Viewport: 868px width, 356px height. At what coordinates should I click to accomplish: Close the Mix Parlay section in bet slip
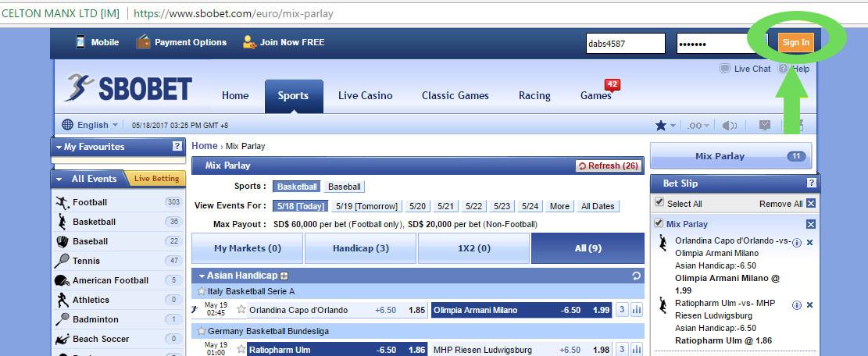(x=811, y=224)
